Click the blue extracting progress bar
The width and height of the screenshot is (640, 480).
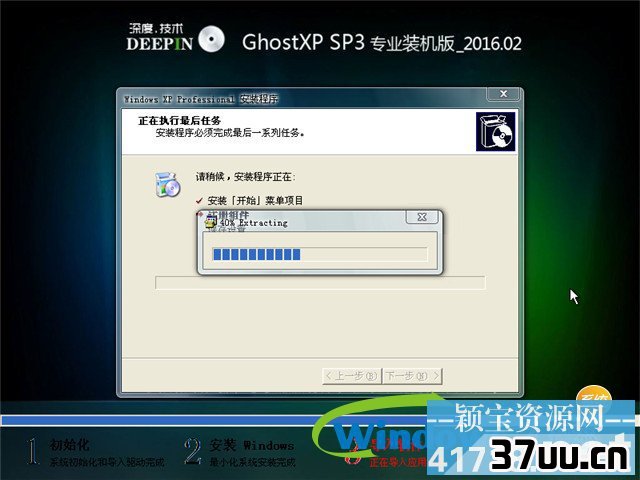(x=320, y=254)
